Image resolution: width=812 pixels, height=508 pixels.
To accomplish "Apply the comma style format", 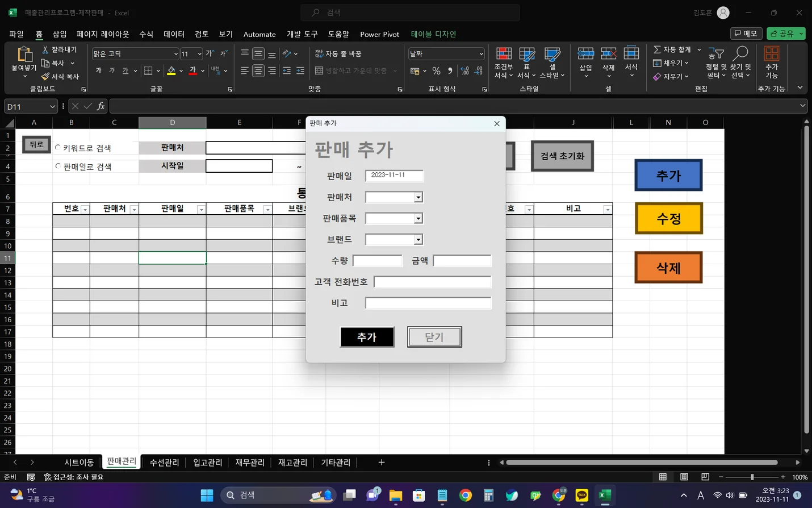I will pos(450,70).
